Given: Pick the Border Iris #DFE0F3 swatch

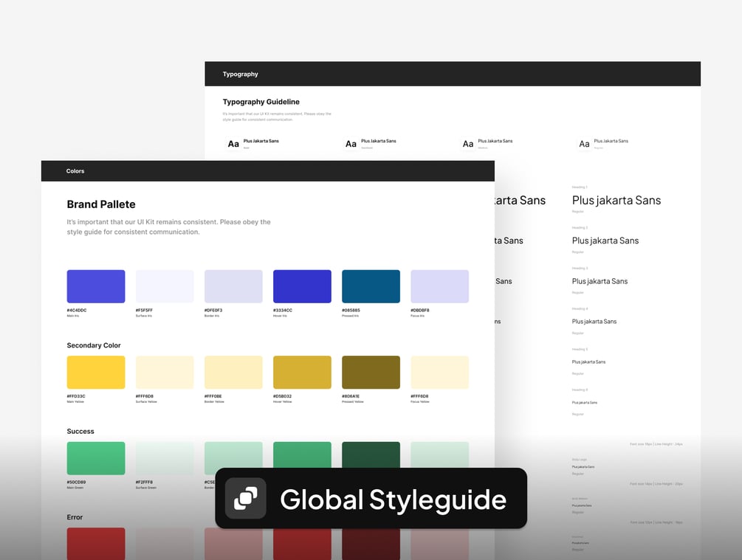Looking at the screenshot, I should click(x=233, y=286).
